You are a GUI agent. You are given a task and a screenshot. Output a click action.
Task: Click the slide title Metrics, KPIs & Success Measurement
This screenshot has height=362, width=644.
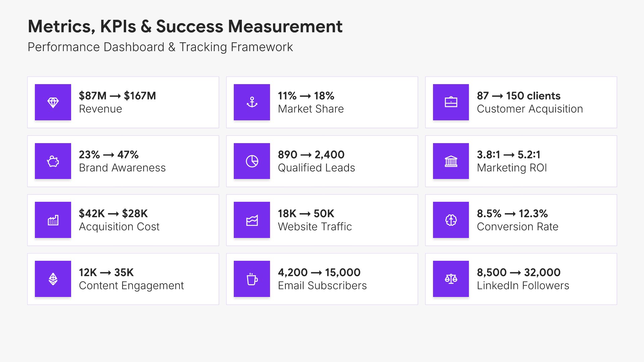[185, 26]
